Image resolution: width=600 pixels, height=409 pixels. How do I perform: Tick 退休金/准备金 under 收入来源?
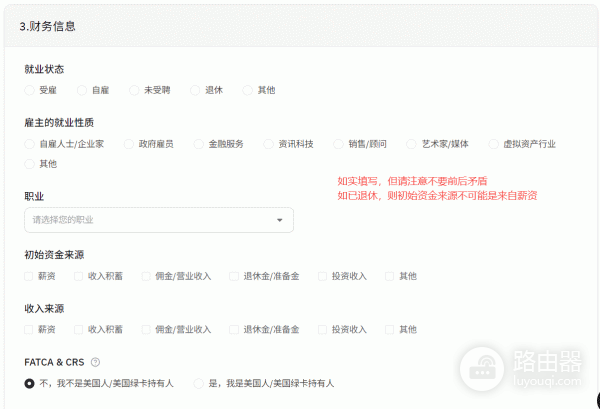(234, 329)
